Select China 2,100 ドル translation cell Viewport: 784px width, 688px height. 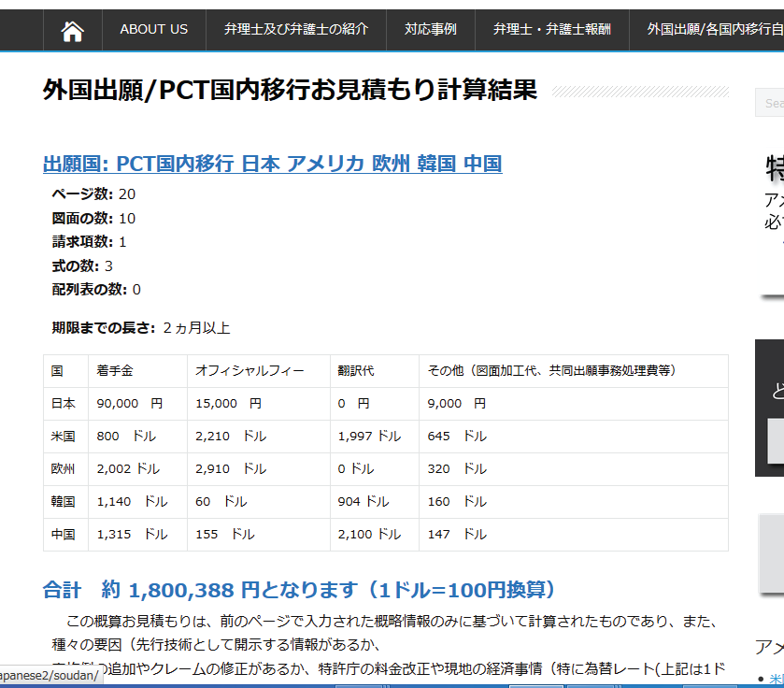tap(375, 535)
